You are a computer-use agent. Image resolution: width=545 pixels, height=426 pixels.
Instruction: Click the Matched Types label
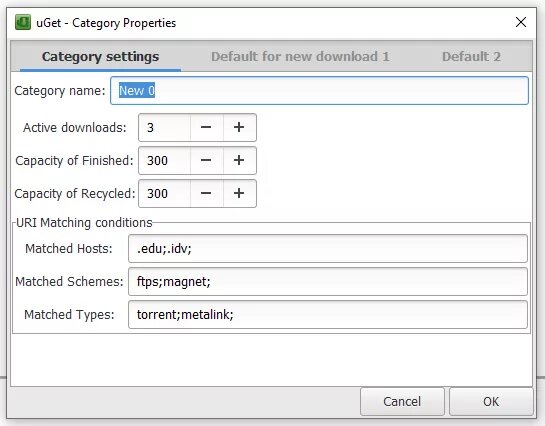69,314
